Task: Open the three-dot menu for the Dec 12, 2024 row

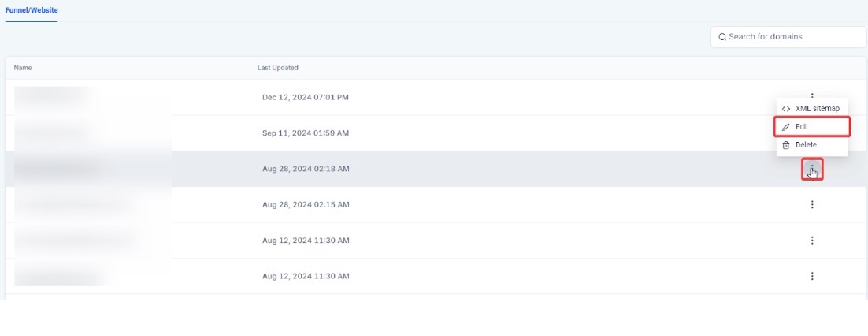Action: 812,95
